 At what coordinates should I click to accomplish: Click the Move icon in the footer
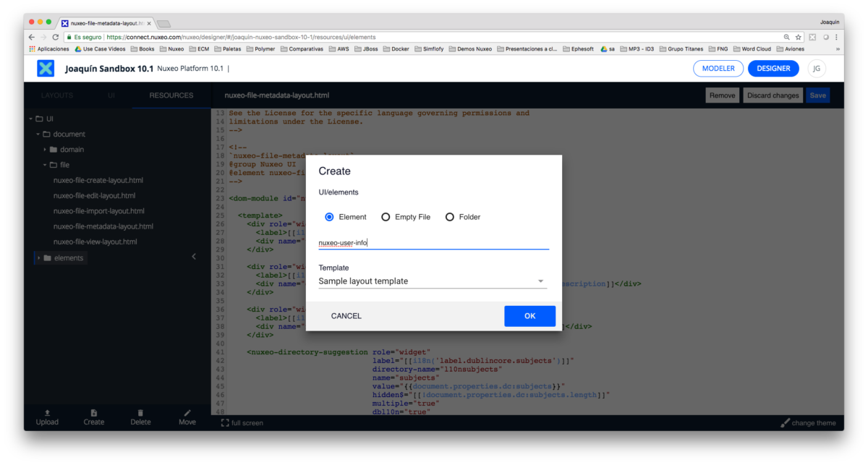tap(187, 417)
